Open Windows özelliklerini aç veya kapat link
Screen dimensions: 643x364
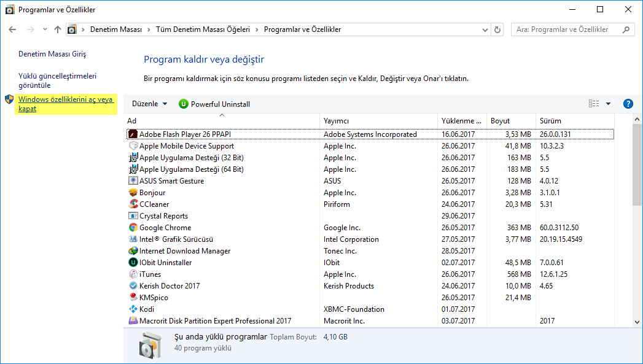tap(66, 104)
